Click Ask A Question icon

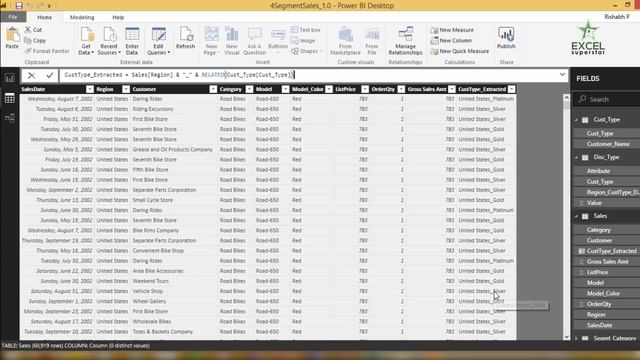tap(254, 41)
